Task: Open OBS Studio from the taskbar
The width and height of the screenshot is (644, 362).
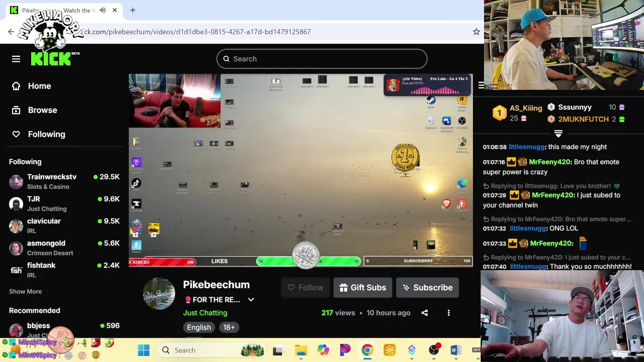Action: pyautogui.click(x=434, y=350)
